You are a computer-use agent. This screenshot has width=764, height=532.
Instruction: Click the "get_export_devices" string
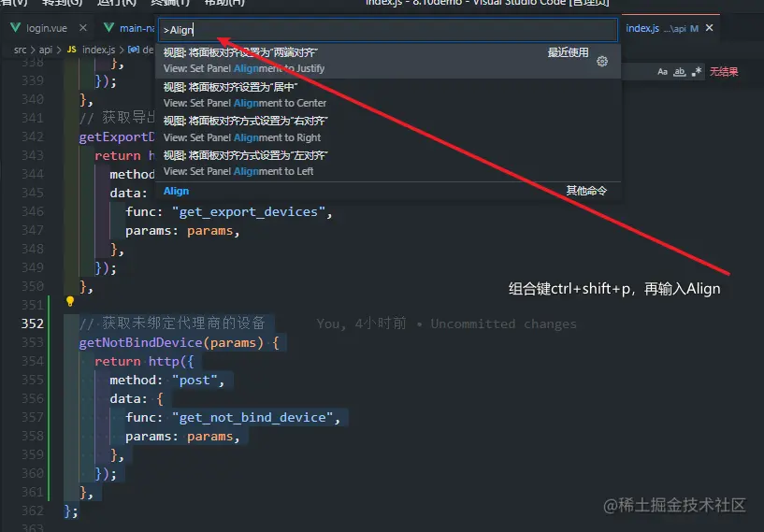pyautogui.click(x=249, y=212)
